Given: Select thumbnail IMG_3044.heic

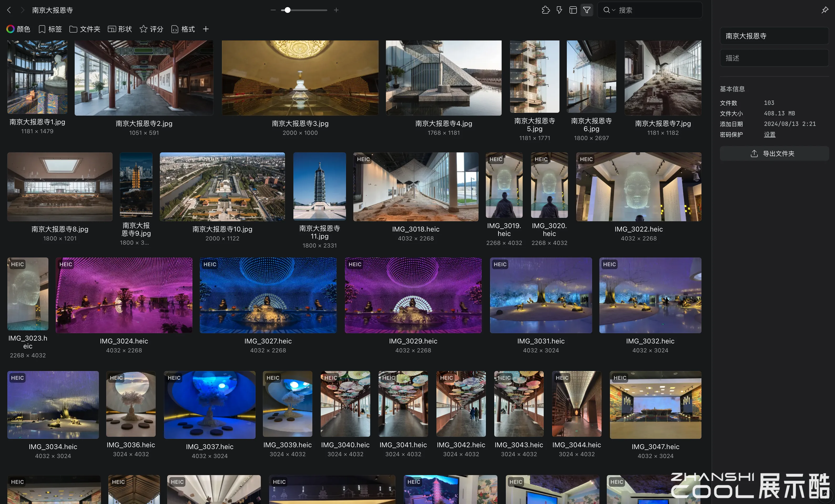Looking at the screenshot, I should (x=577, y=404).
